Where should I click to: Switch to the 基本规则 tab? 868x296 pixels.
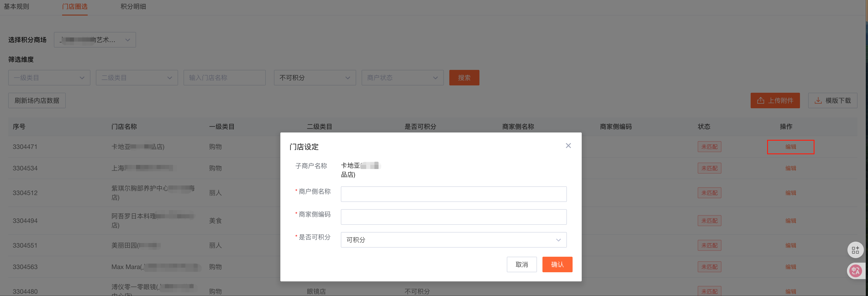(16, 6)
